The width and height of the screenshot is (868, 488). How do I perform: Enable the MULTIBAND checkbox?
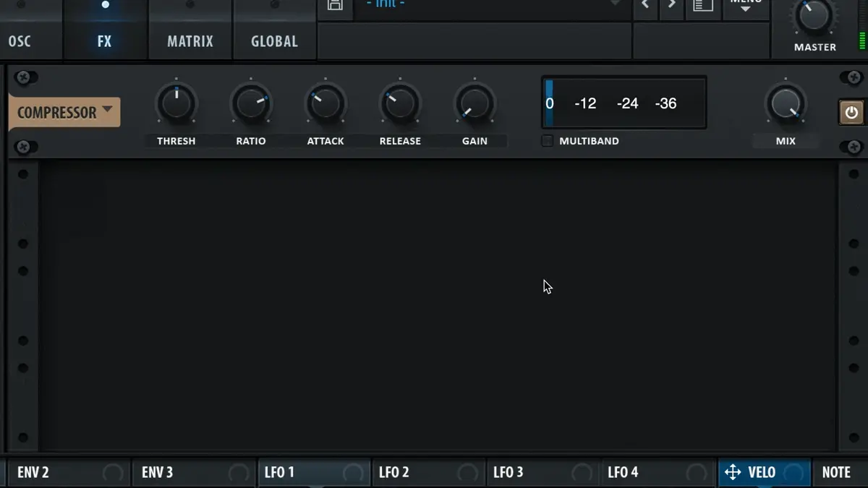point(548,141)
